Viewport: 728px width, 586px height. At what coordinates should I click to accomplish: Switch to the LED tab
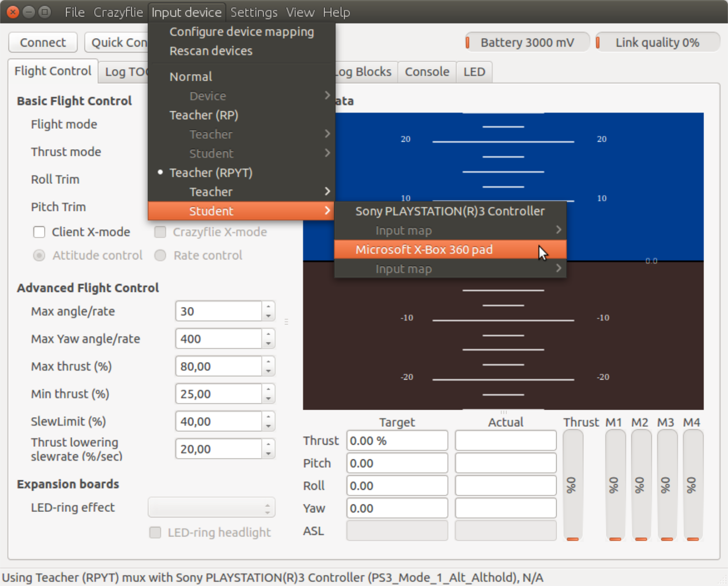pyautogui.click(x=474, y=72)
